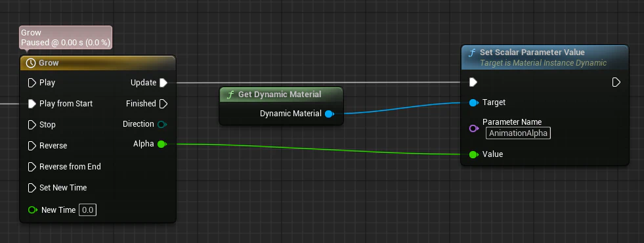Click the Parameter Name purple input pin

click(473, 129)
